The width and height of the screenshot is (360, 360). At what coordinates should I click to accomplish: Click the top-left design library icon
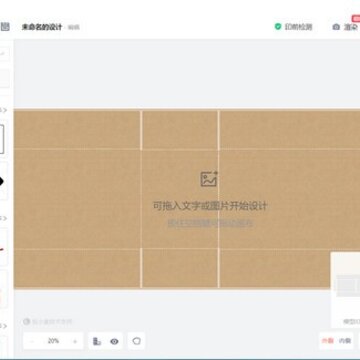5,27
